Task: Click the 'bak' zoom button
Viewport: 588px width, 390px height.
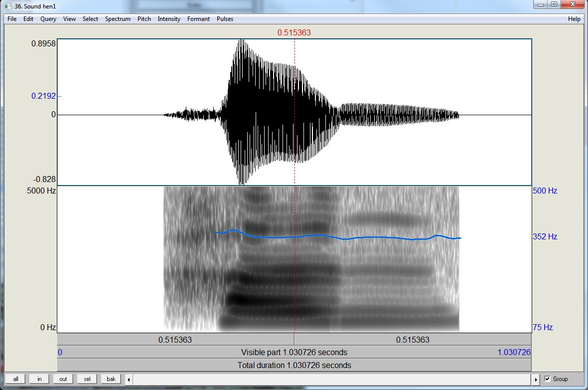Action: [x=111, y=379]
